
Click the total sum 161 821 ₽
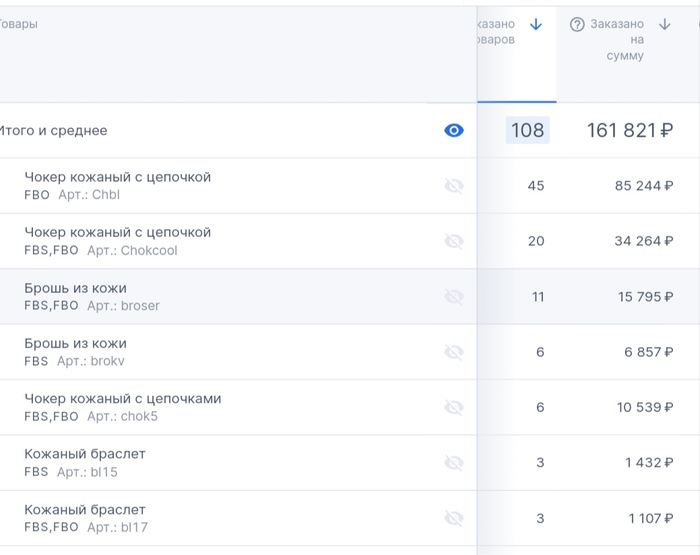[x=629, y=130]
